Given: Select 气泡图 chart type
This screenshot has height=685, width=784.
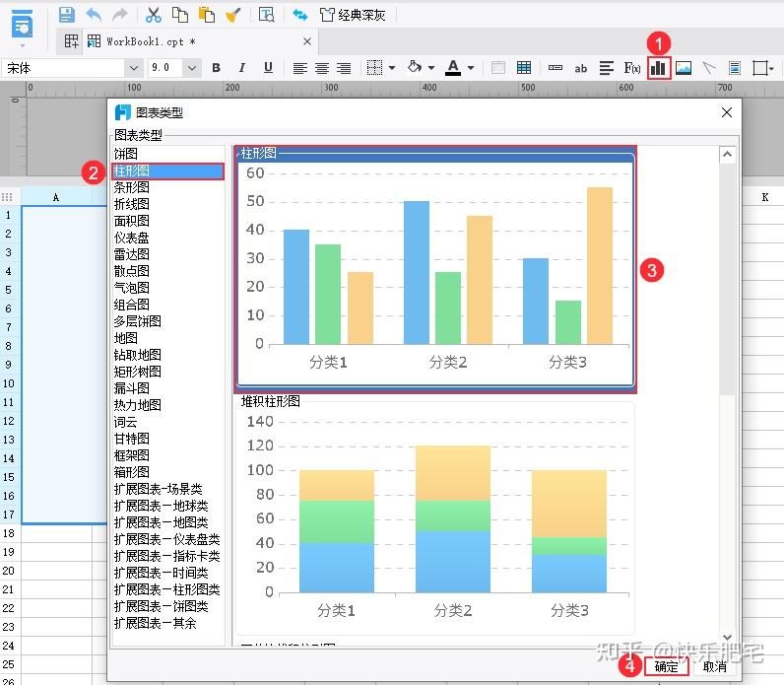Looking at the screenshot, I should click(x=168, y=288).
